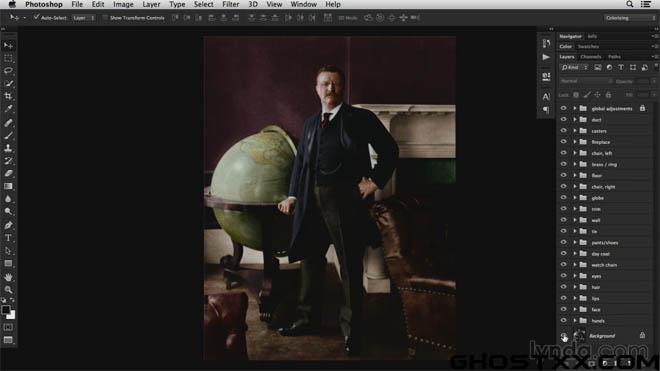
Task: Open the History panel icon
Action: click(546, 43)
